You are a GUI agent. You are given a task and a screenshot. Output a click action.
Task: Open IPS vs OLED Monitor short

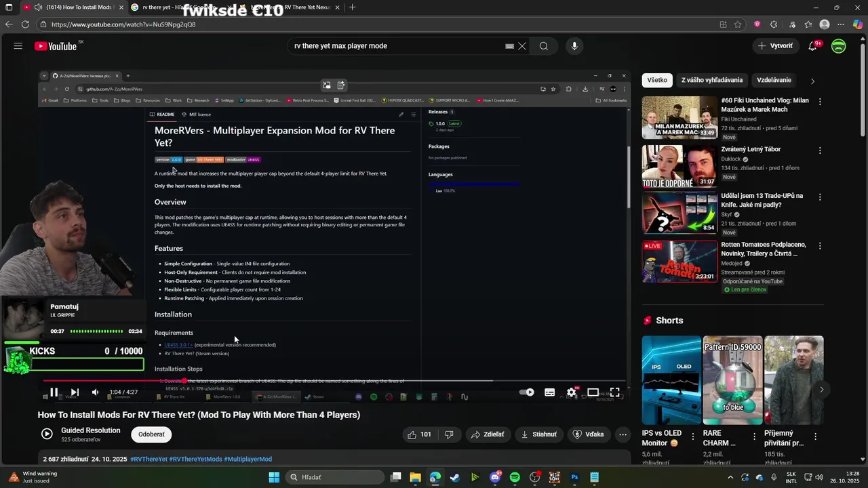pos(671,380)
